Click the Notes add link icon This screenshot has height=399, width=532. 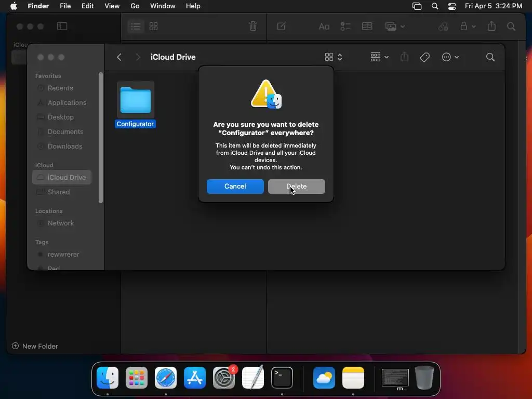[443, 26]
